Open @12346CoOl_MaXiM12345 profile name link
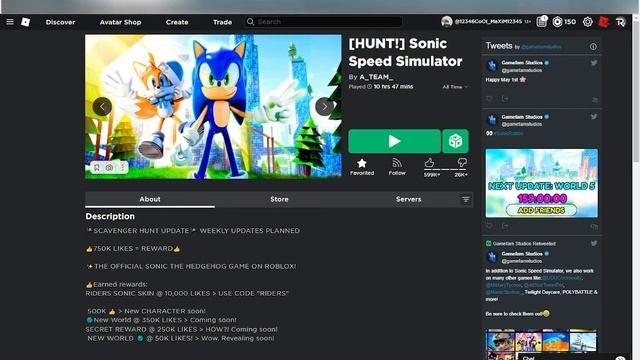Screen dimensions: 640x360 pos(488,22)
